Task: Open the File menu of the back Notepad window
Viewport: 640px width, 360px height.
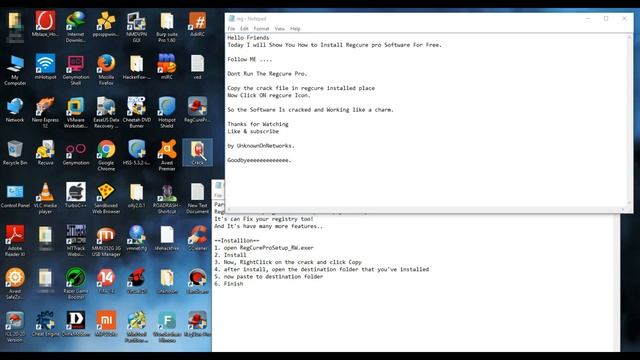Action: click(218, 196)
